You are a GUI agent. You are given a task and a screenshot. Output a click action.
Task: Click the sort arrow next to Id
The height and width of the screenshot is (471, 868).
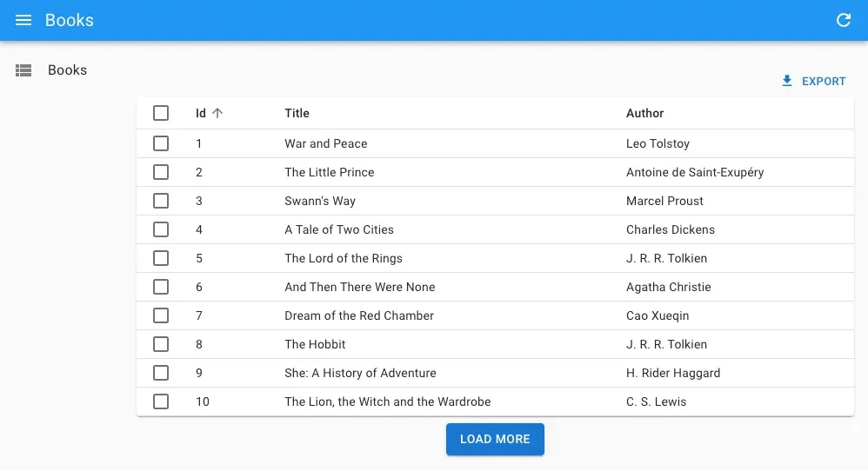[217, 113]
